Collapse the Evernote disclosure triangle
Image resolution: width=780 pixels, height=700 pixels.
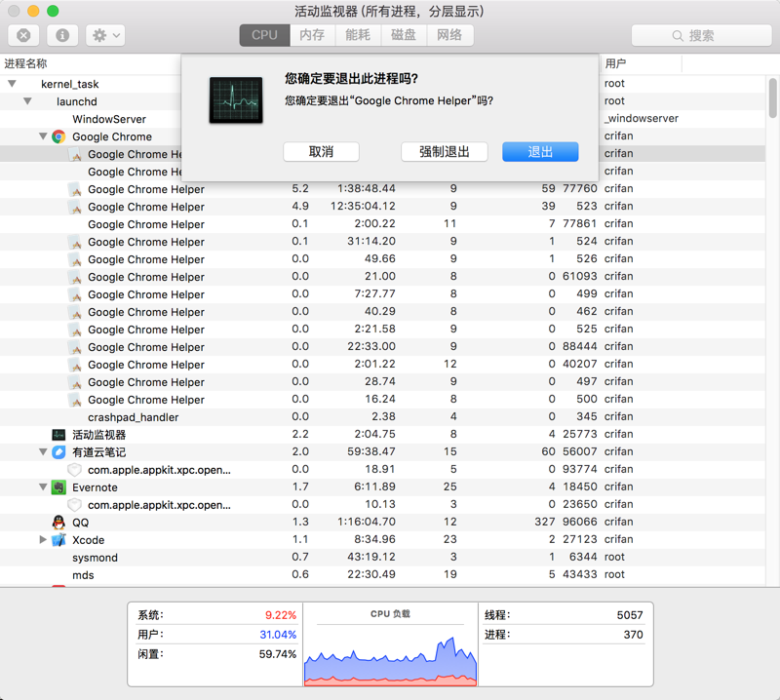[43, 487]
